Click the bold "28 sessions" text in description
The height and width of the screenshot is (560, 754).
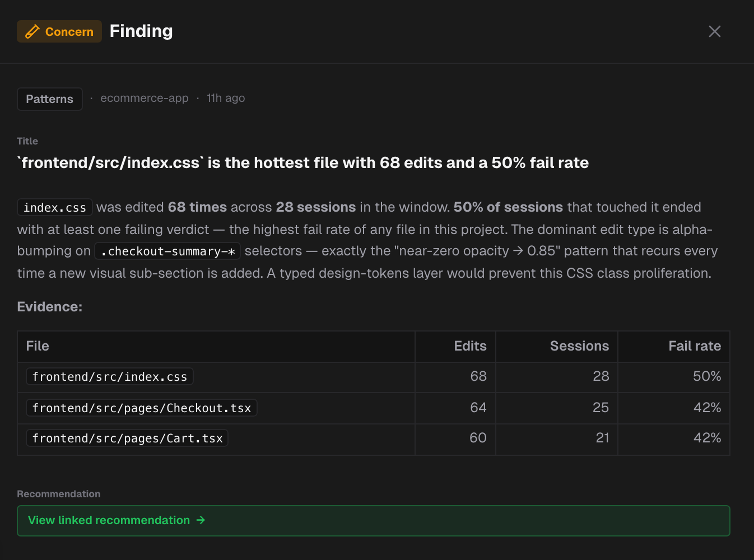tap(316, 207)
